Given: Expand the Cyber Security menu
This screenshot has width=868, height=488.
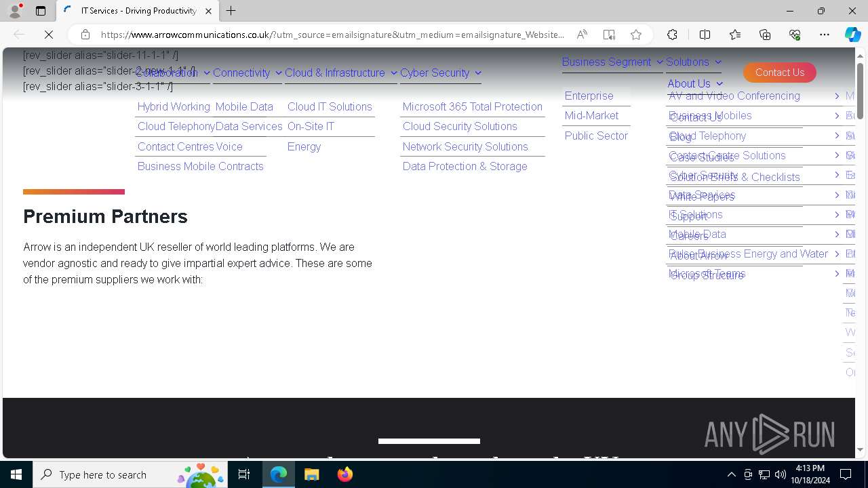Looking at the screenshot, I should 441,73.
